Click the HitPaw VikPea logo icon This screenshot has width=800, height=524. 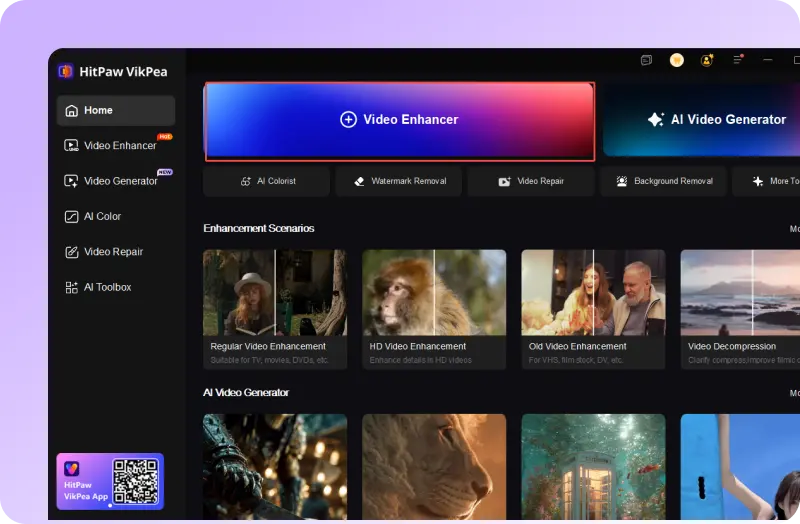coord(65,71)
